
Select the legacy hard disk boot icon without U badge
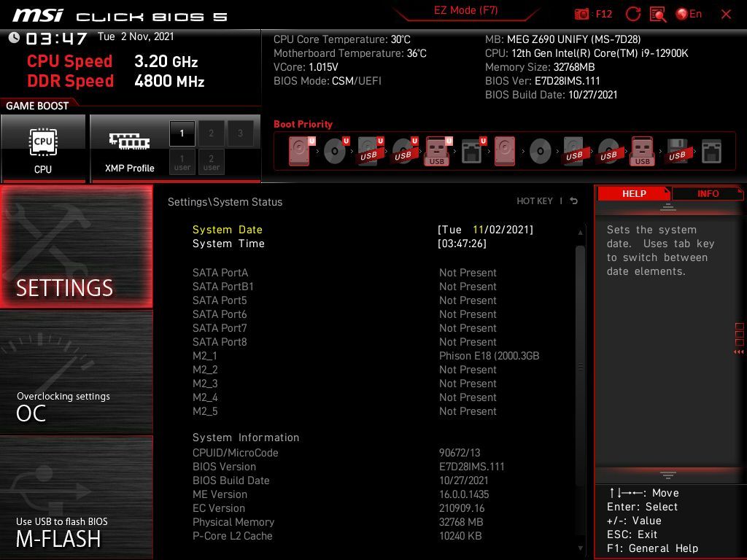505,151
